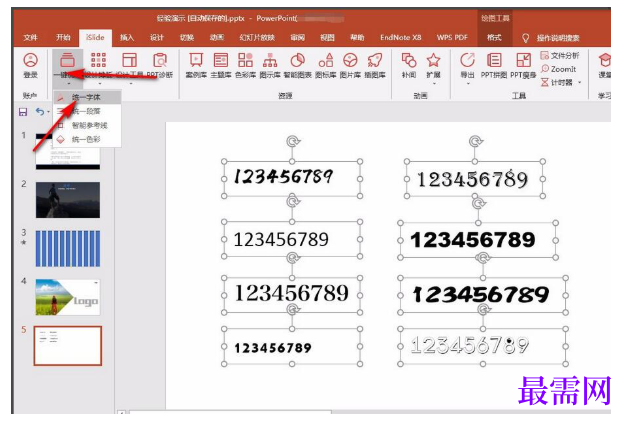The width and height of the screenshot is (630, 422).
Task: Switch to the 审阅 review tab
Action: point(298,37)
